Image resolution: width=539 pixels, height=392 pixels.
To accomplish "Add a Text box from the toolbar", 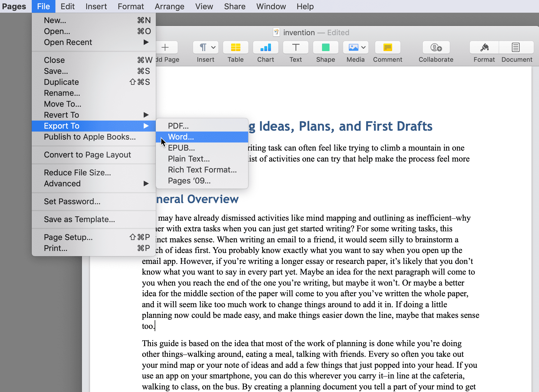I will [295, 47].
